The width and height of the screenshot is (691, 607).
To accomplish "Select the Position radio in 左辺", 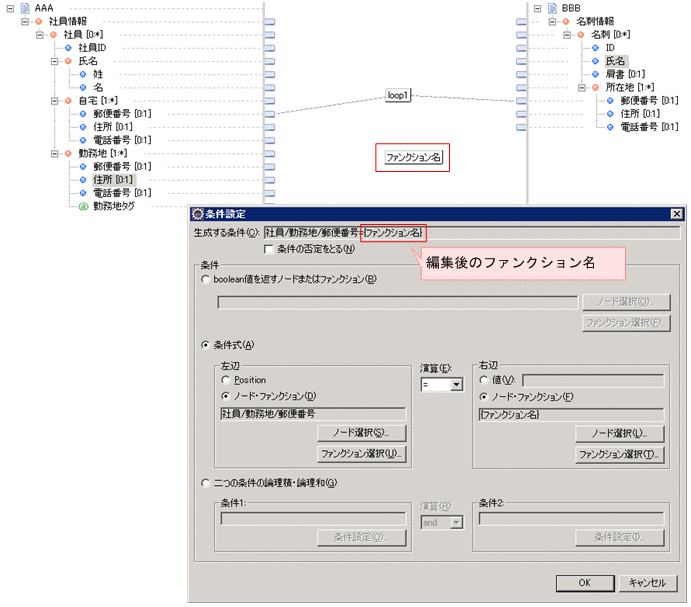I will coord(226,380).
